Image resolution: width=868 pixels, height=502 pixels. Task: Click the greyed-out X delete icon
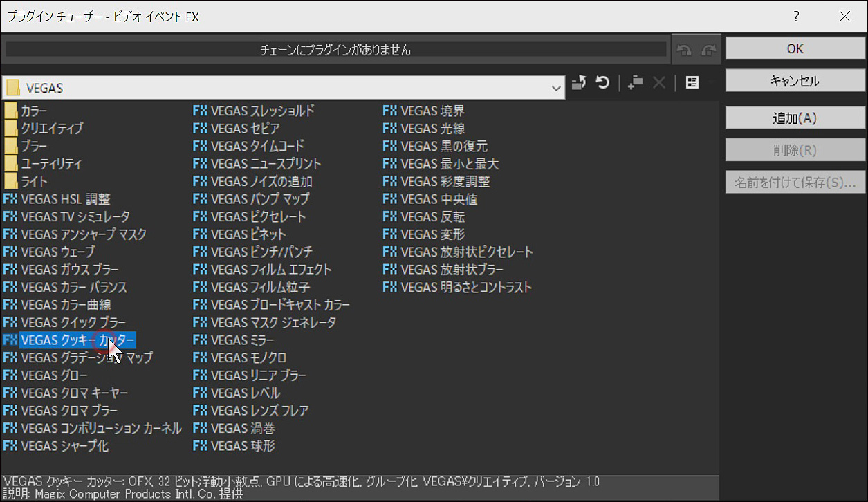[x=659, y=83]
